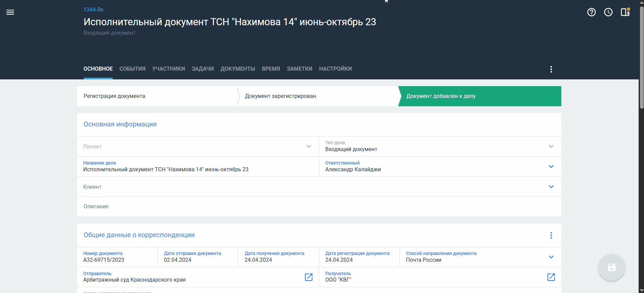
Task: Expand Способ направления документа dropdown
Action: pos(551,257)
